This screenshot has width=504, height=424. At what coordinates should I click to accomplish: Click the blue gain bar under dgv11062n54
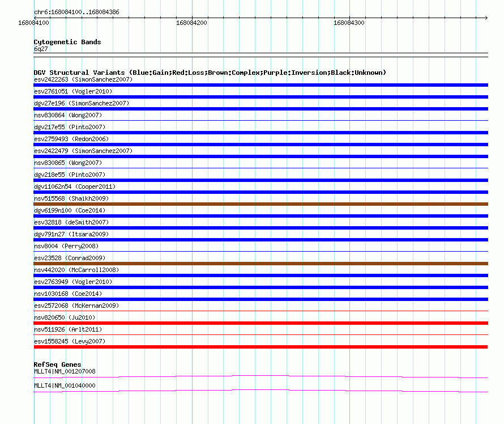260,192
